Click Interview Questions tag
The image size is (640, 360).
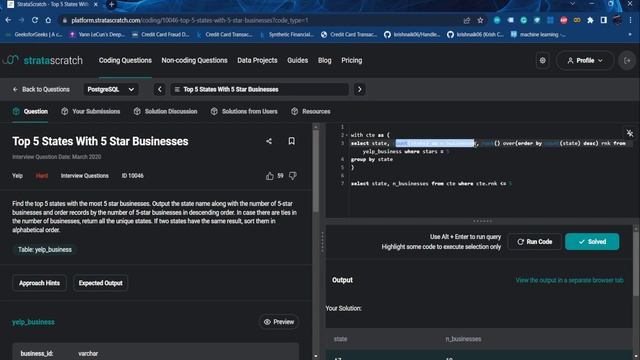pyautogui.click(x=84, y=176)
